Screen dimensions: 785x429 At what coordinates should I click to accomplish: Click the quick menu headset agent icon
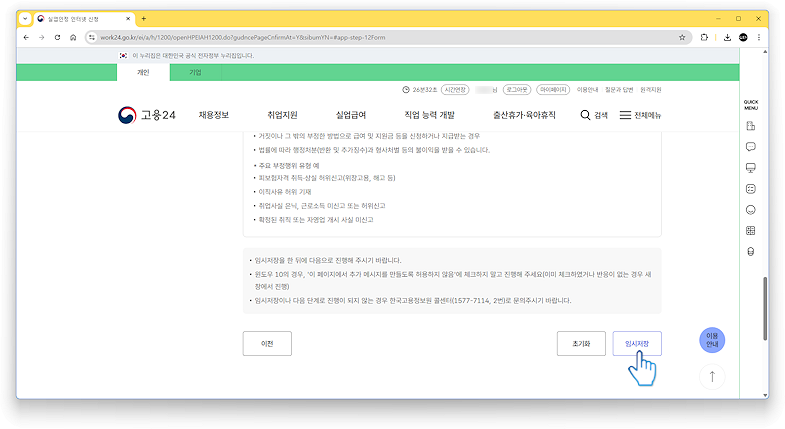click(750, 252)
